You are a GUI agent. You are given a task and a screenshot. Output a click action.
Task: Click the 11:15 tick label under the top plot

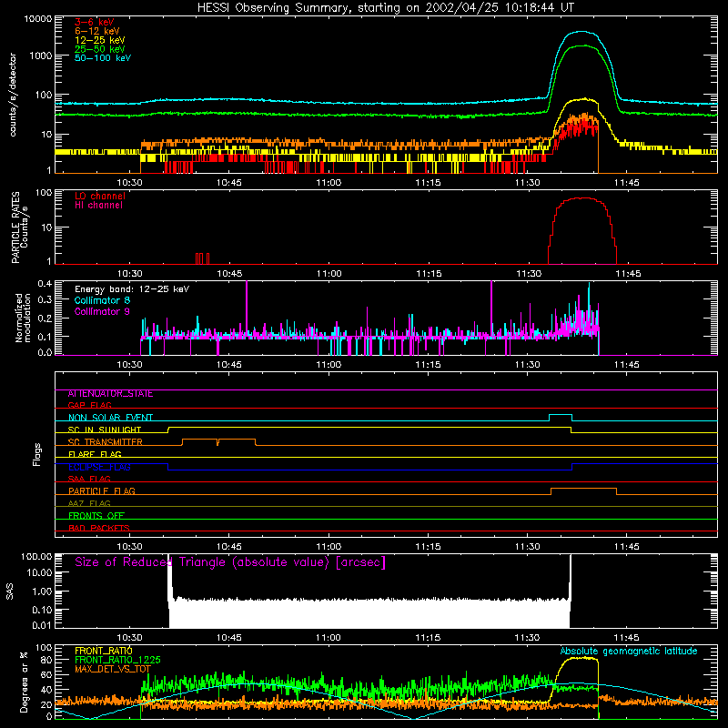pos(428,183)
